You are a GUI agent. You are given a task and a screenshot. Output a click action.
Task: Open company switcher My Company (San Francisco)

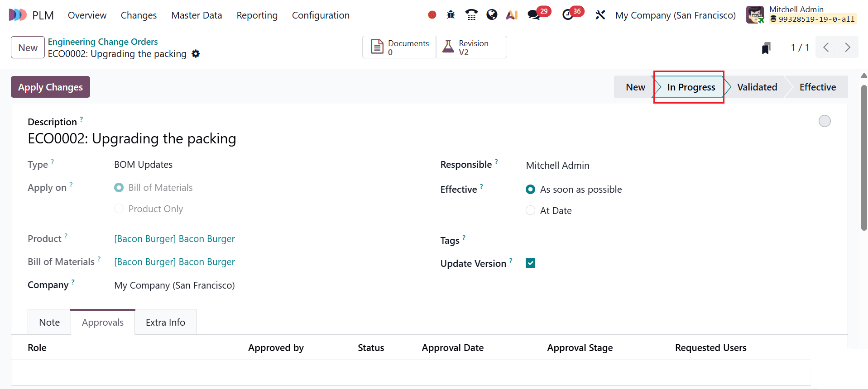(x=675, y=15)
